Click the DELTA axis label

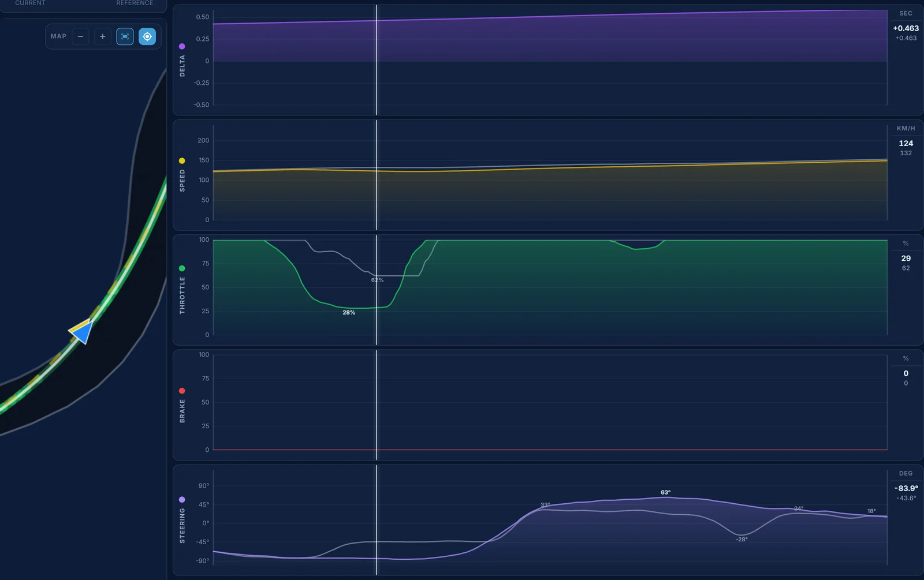pos(182,66)
